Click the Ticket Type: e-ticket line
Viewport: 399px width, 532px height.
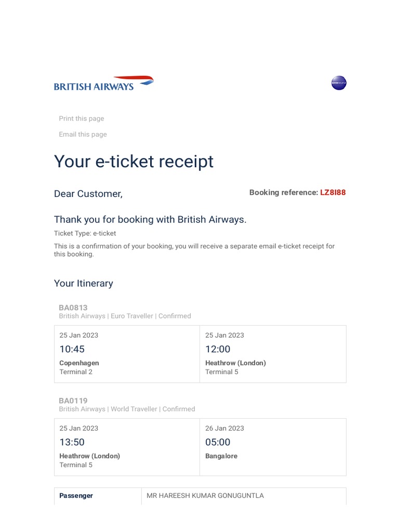pyautogui.click(x=85, y=233)
